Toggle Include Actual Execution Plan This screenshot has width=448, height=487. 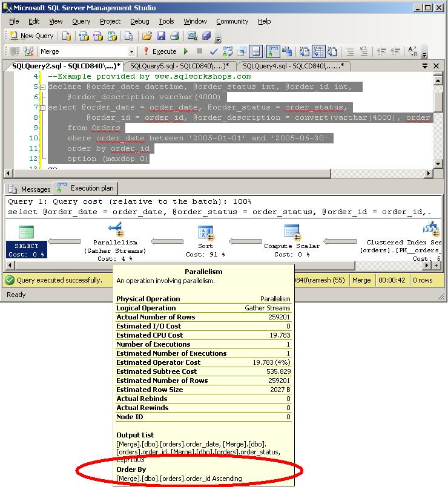[x=273, y=51]
